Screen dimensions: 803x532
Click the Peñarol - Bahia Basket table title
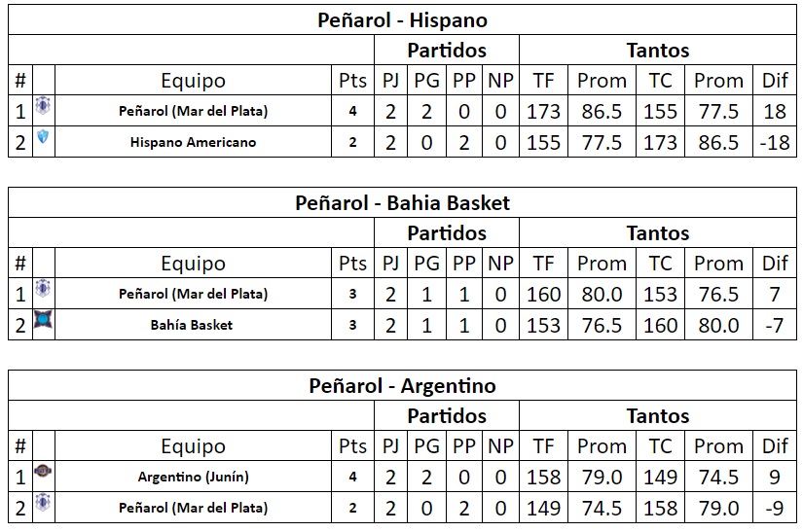[x=403, y=203]
